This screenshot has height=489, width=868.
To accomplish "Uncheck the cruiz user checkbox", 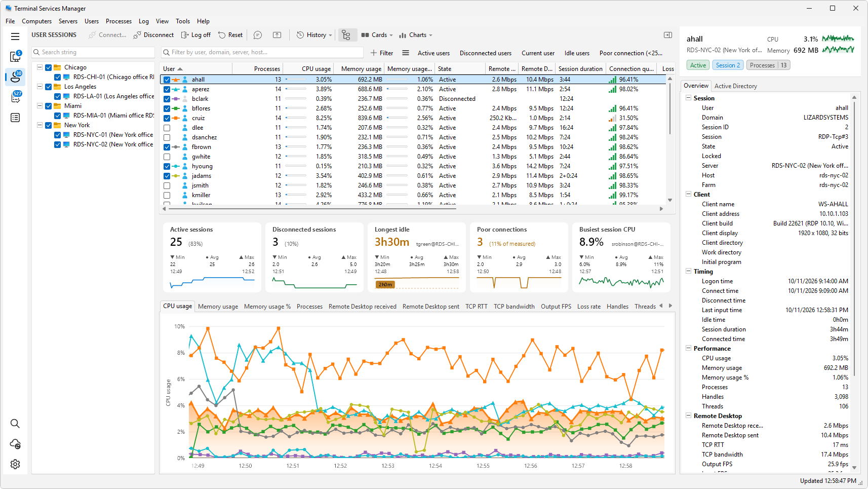I will tap(167, 118).
